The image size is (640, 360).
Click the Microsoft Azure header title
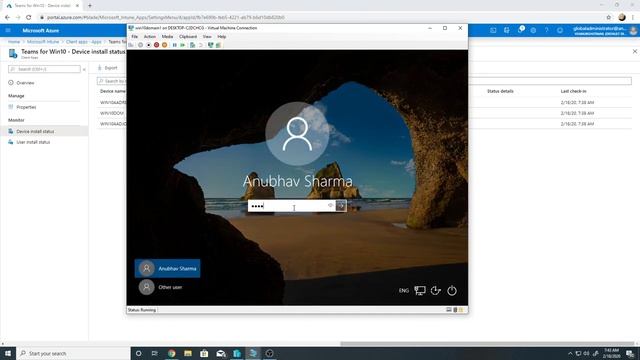click(x=40, y=30)
